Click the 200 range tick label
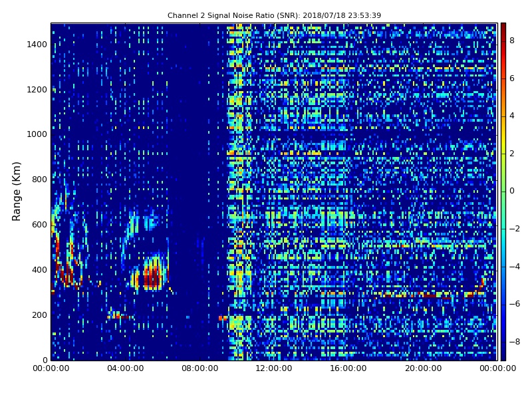532x399 pixels. coord(39,315)
